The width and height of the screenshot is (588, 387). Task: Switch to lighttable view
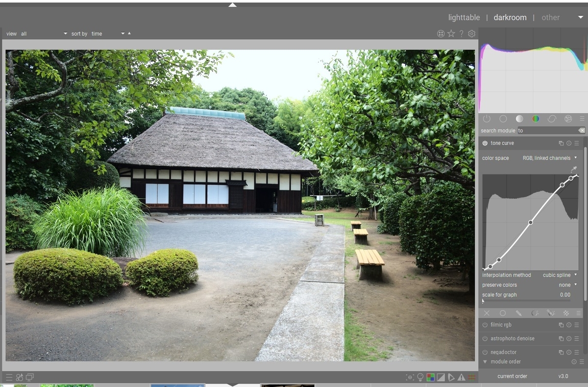464,17
